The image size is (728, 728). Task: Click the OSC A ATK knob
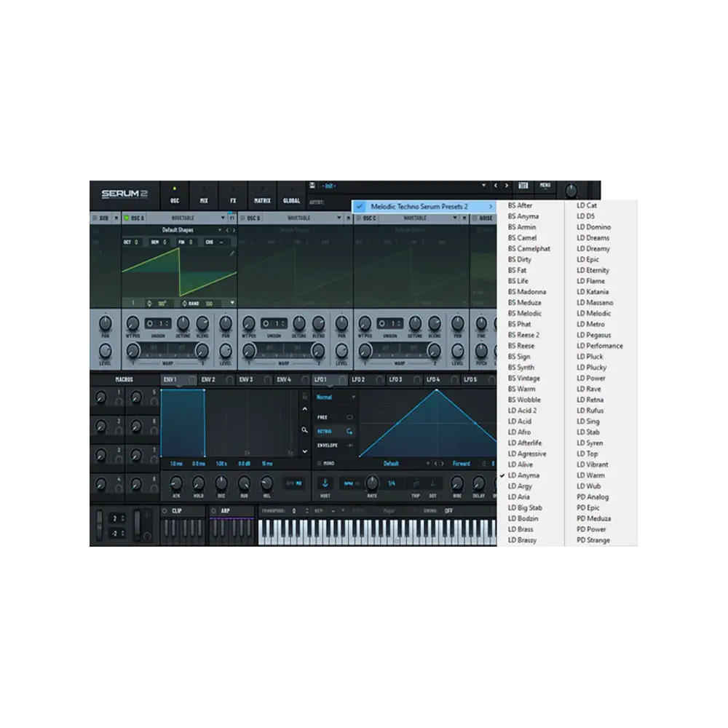[176, 483]
